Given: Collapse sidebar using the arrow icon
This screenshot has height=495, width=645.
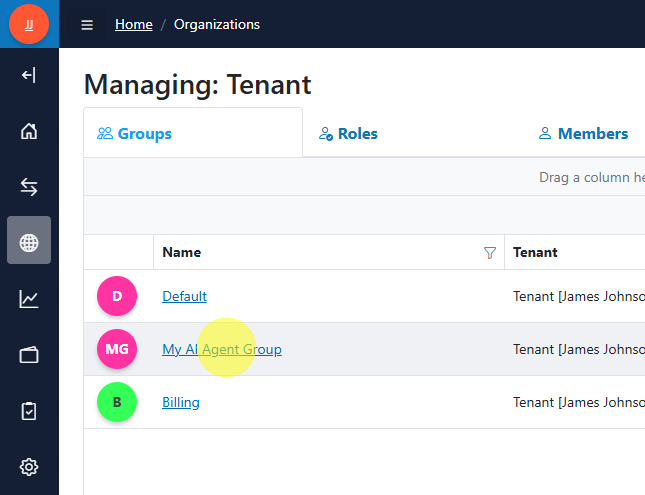Looking at the screenshot, I should (29, 75).
